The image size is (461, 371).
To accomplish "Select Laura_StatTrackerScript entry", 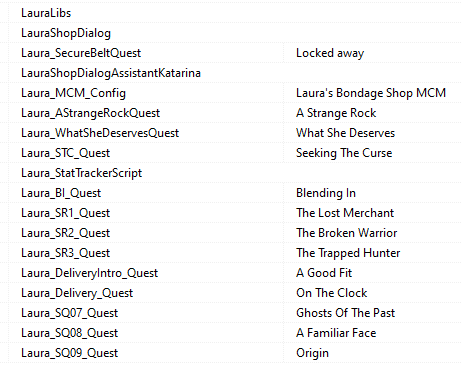I will (x=82, y=173).
